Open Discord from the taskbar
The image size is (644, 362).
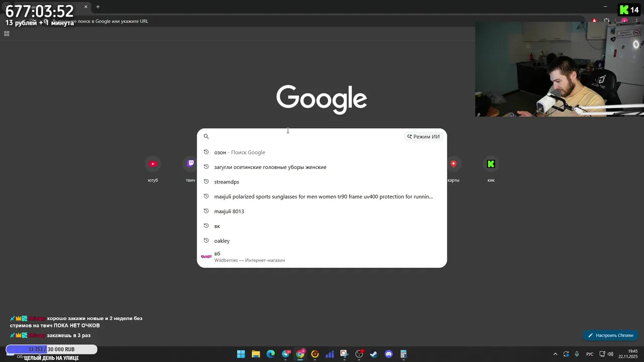click(388, 354)
